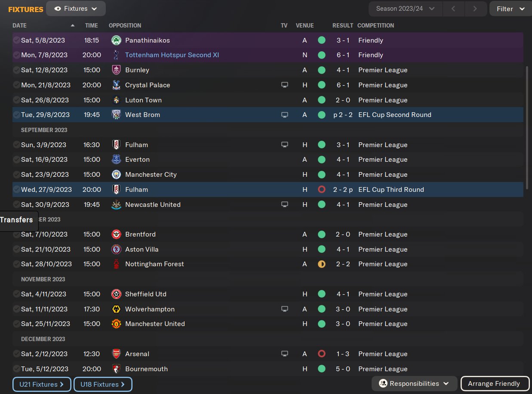Open the U21 Fixtures page
This screenshot has height=394, width=532.
(x=41, y=384)
